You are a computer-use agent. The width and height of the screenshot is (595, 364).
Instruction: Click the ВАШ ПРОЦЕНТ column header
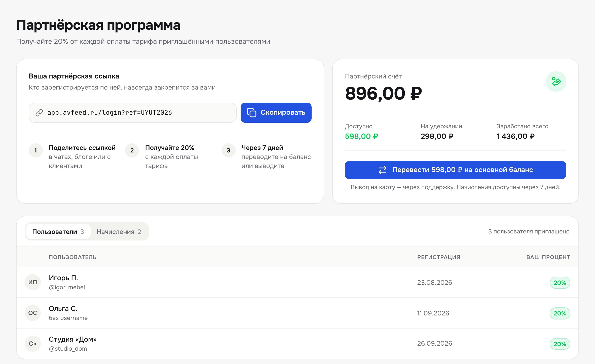pyautogui.click(x=548, y=257)
